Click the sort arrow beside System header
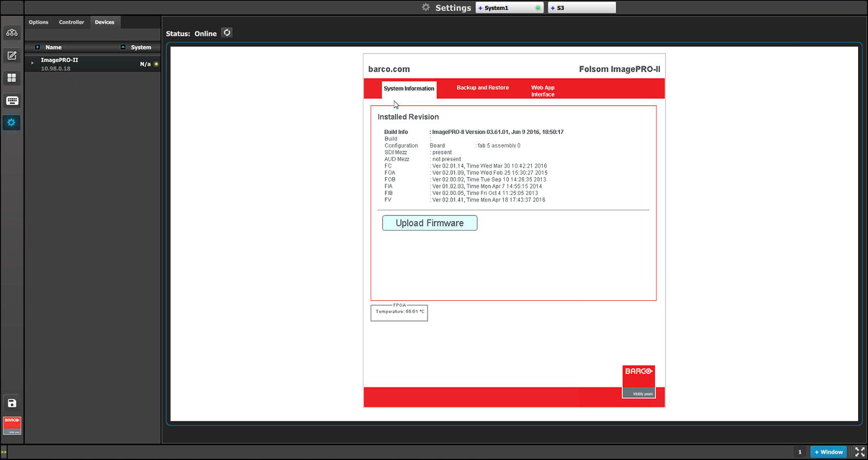The height and width of the screenshot is (460, 868). 123,47
